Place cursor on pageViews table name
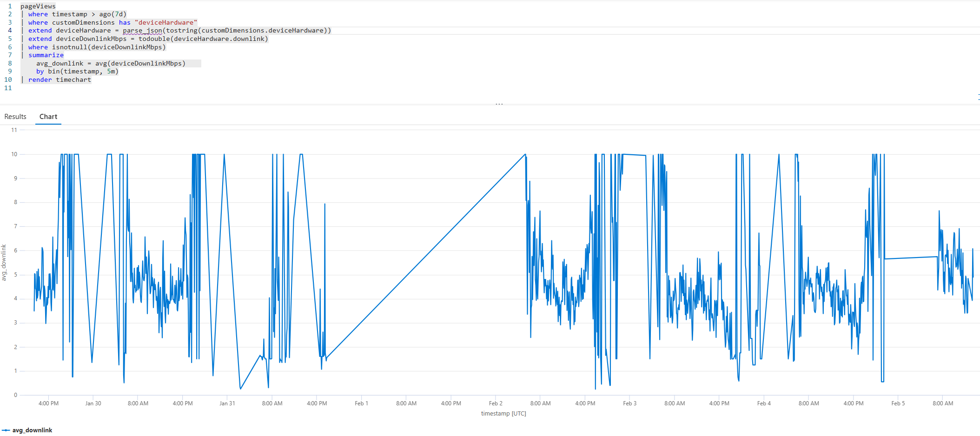Viewport: 980px width, 436px height. tap(38, 6)
